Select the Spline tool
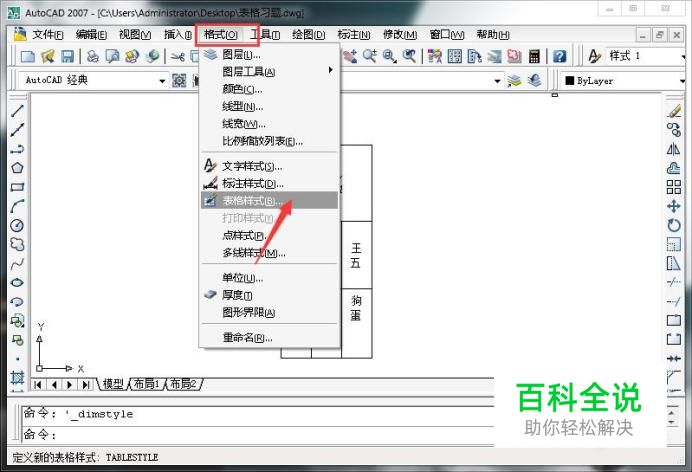Screen dimensions: 692x472 coord(17,264)
